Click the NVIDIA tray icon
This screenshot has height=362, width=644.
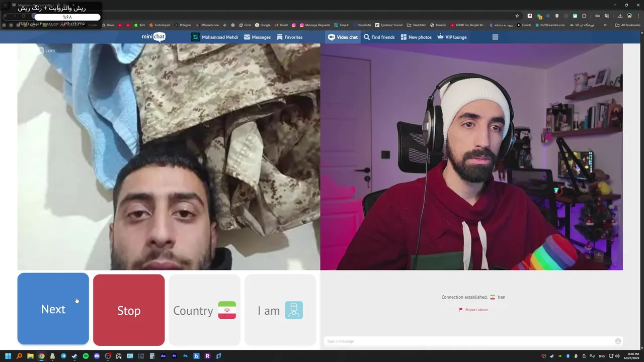(560, 356)
